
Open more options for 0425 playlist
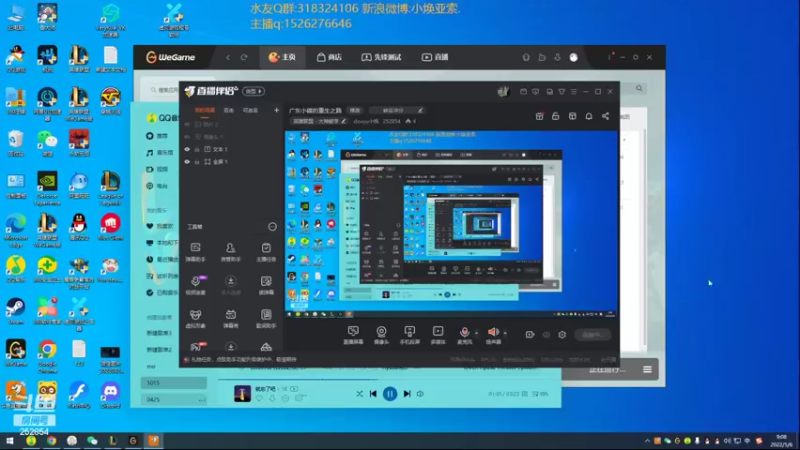(x=202, y=399)
